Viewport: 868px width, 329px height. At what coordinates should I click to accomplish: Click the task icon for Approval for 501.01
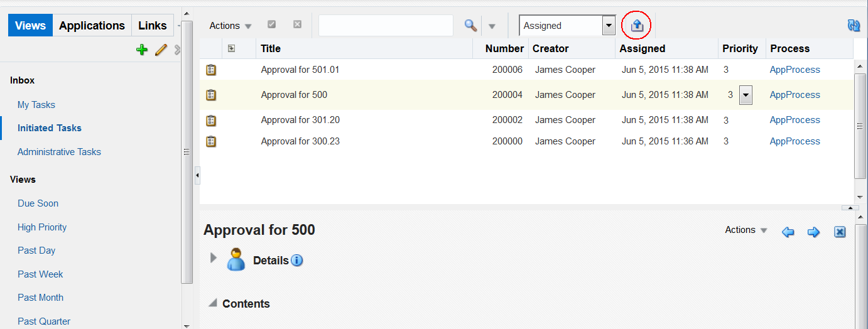(211, 70)
